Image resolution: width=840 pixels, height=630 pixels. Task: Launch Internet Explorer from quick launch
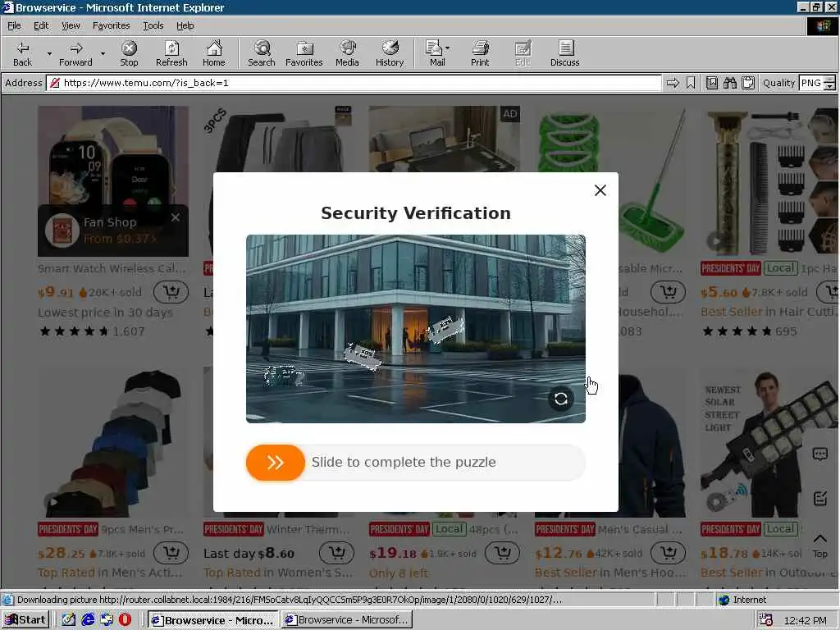[88, 620]
